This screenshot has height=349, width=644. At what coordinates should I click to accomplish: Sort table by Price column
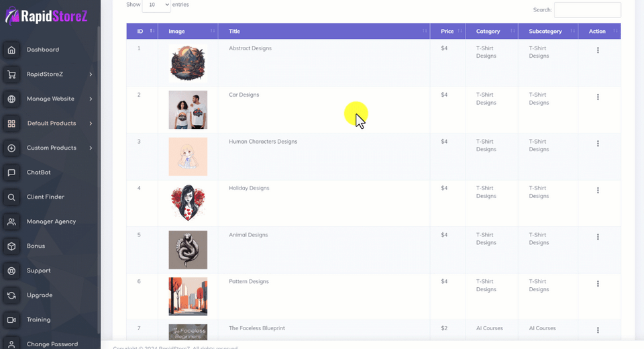(x=447, y=32)
